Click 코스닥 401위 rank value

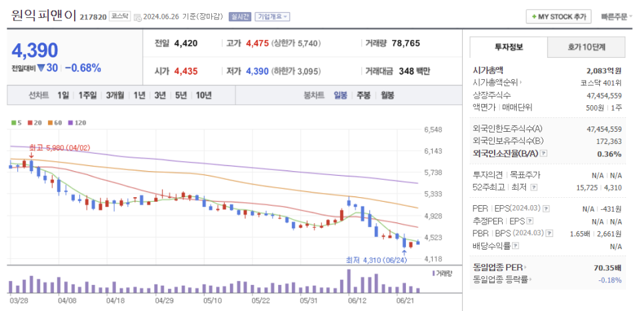601,83
